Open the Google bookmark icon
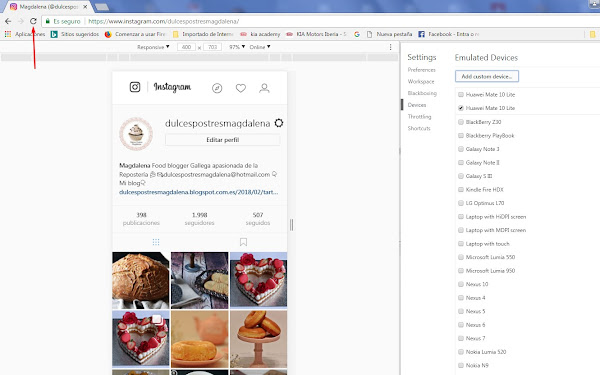 [357, 34]
